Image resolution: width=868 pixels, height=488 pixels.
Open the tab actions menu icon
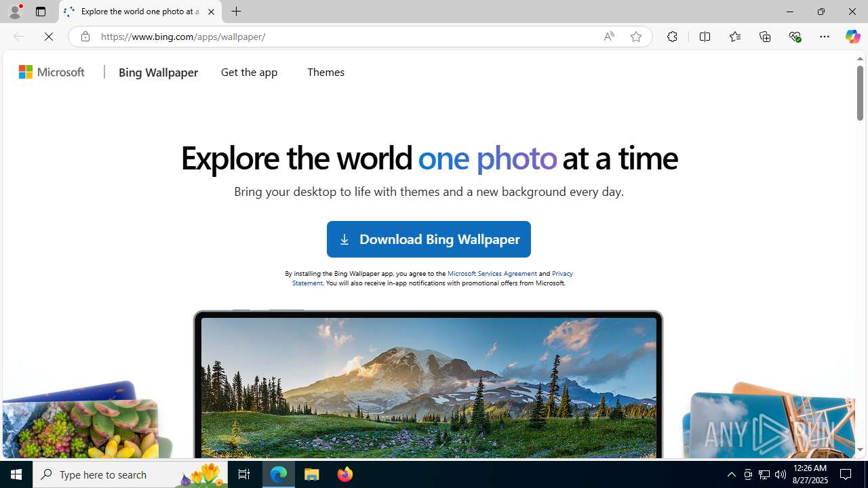(x=41, y=12)
